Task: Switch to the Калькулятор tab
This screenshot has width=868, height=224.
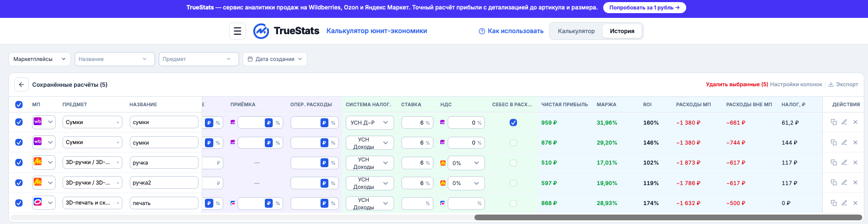Action: click(x=576, y=31)
